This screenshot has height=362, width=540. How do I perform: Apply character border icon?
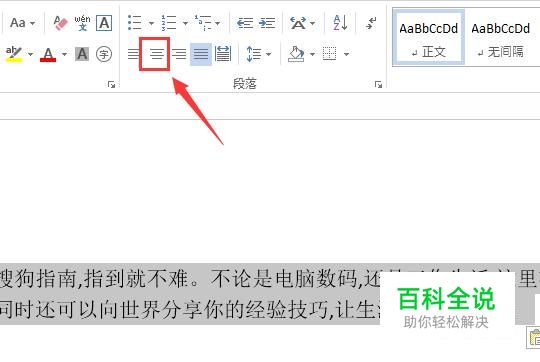[104, 23]
